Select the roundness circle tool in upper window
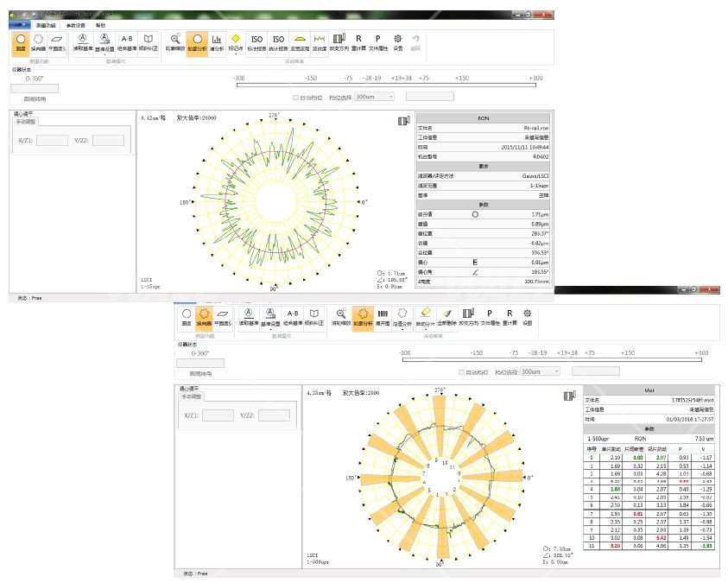Image resolution: width=728 pixels, height=583 pixels. [x=21, y=43]
